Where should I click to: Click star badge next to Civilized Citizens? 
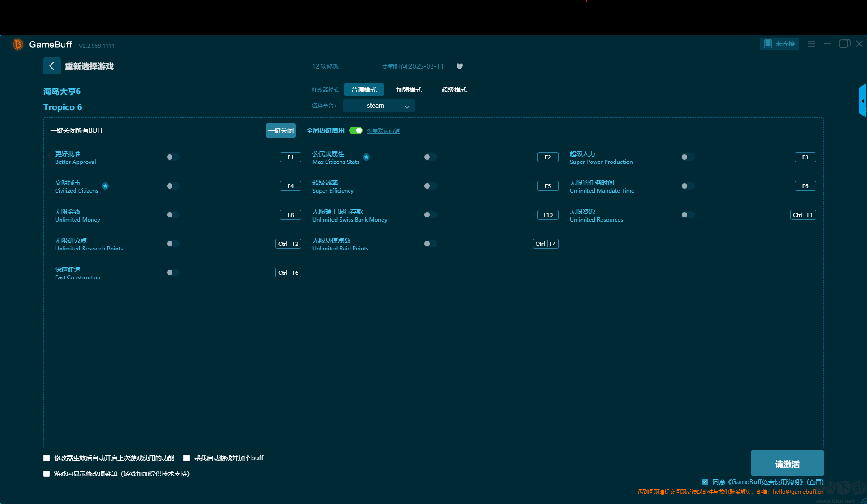click(105, 186)
